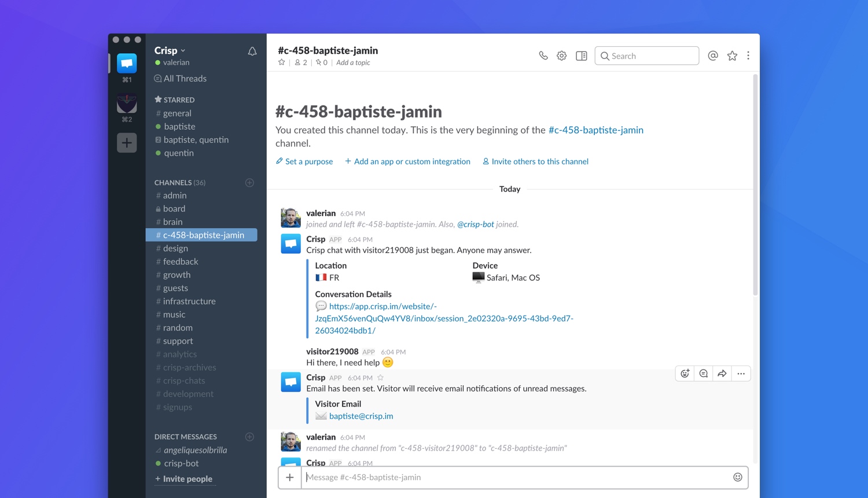Screen dimensions: 868x498
Task: Attach a file with the message box plus button
Action: 290,477
